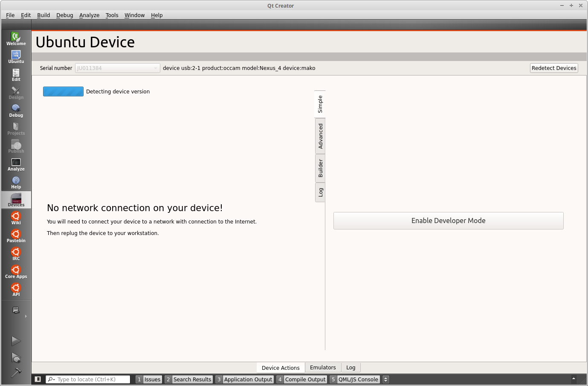Viewport: 588px width, 386px height.
Task: Open the Welcome mode in sidebar
Action: (x=16, y=39)
